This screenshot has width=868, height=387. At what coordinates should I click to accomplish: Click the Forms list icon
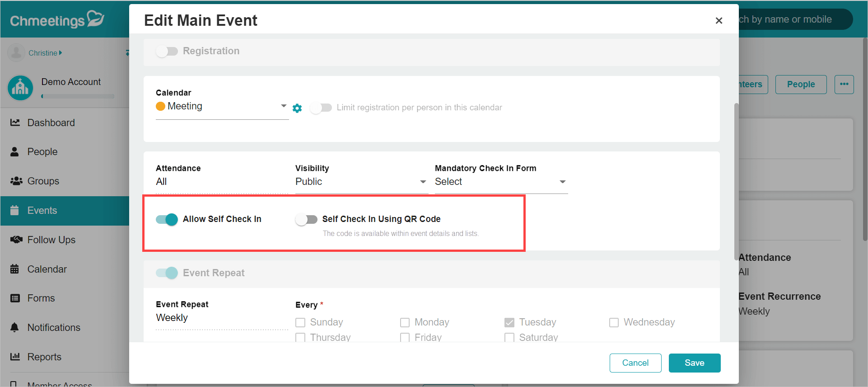pos(15,298)
